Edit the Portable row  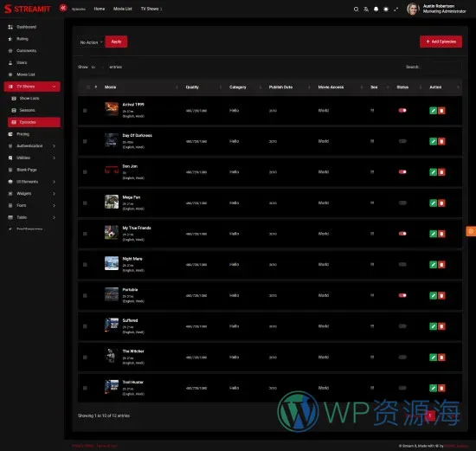[434, 295]
